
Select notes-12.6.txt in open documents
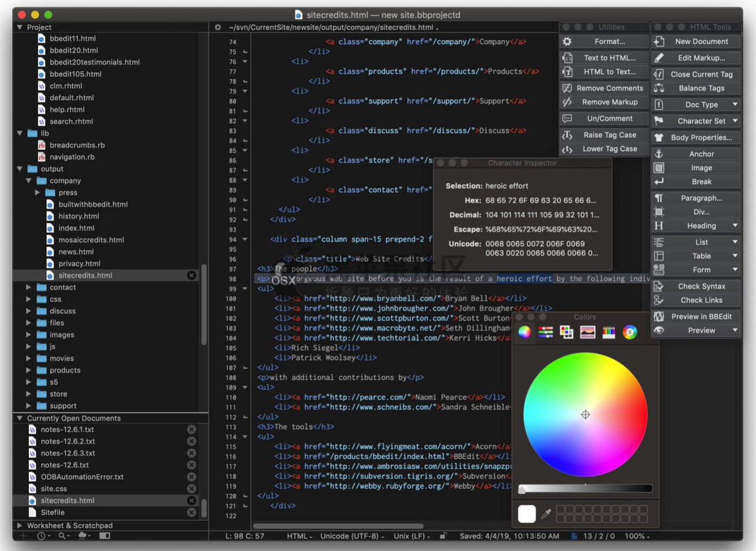click(65, 465)
